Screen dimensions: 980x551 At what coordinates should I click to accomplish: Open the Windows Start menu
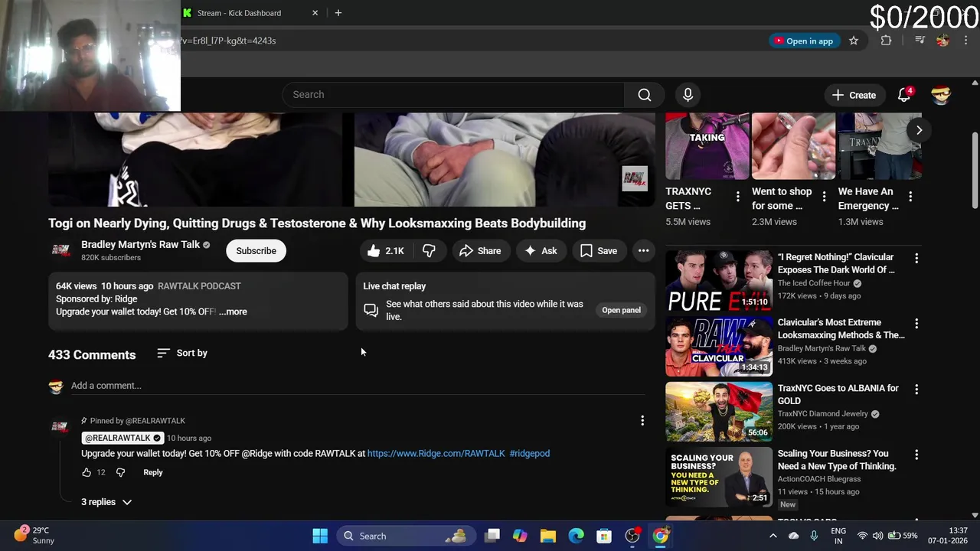click(x=320, y=536)
